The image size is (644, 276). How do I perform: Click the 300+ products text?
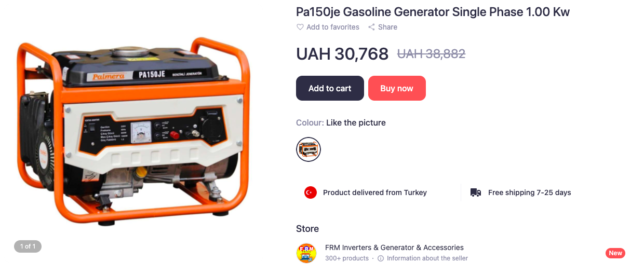click(x=347, y=258)
